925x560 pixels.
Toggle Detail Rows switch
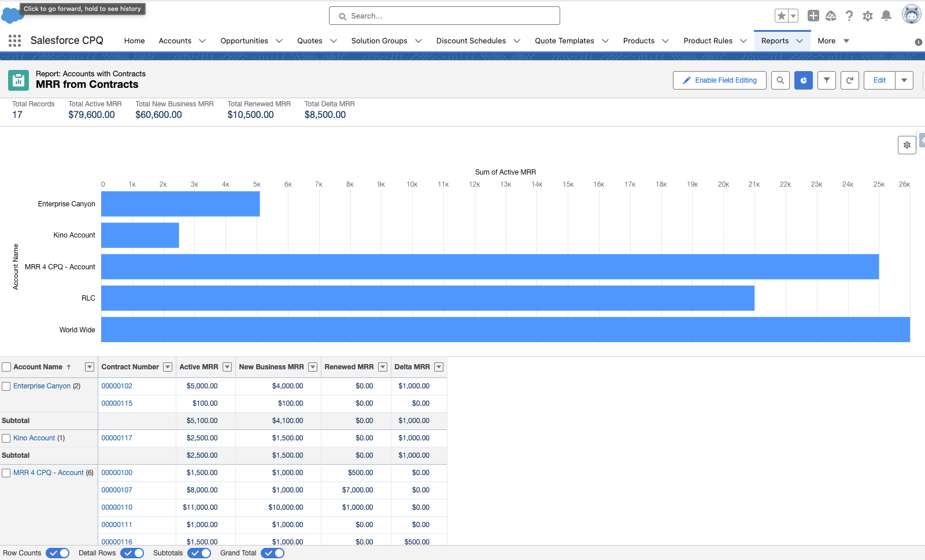pyautogui.click(x=132, y=553)
